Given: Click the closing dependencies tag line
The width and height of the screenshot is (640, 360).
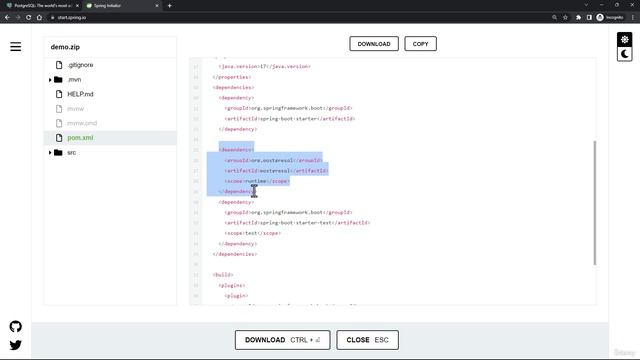Looking at the screenshot, I should pos(235,254).
